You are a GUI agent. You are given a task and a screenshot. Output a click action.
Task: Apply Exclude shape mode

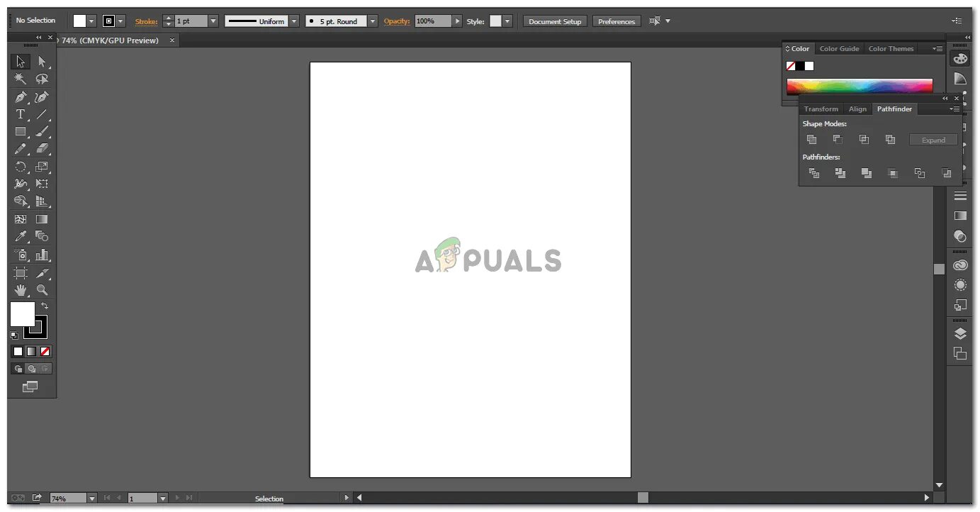(890, 140)
